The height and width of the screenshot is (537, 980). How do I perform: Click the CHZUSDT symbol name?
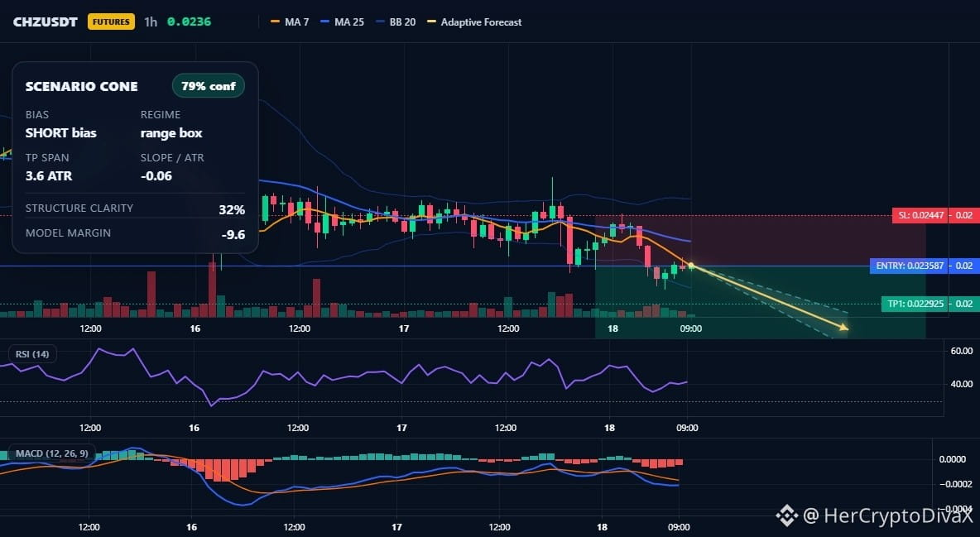click(46, 22)
